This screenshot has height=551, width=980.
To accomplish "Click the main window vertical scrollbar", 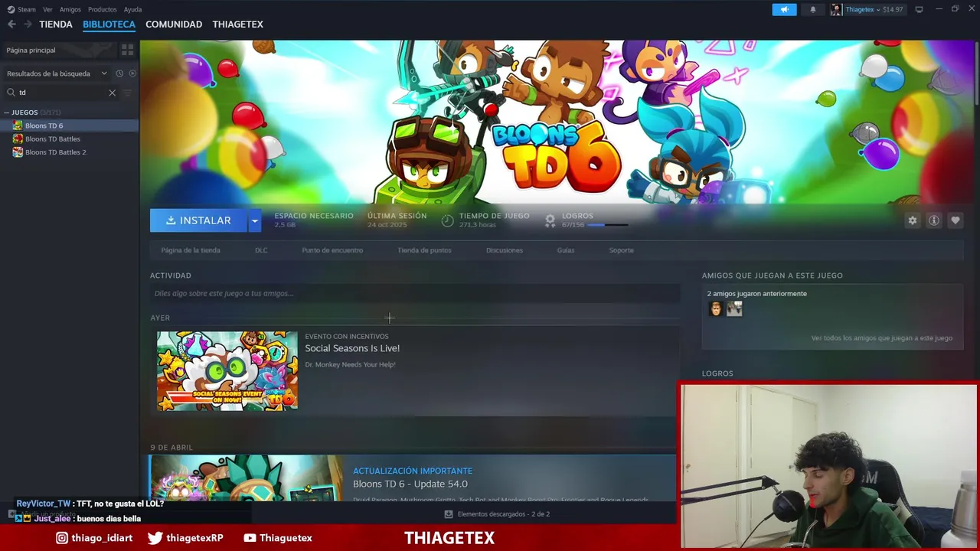I will (977, 73).
